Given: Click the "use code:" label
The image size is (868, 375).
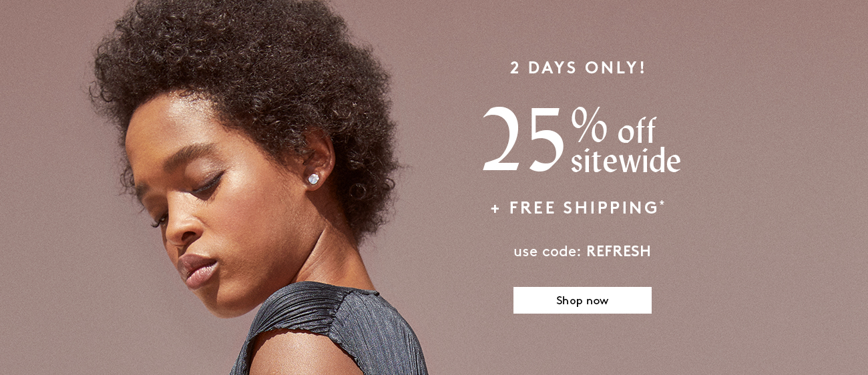Looking at the screenshot, I should [x=548, y=252].
